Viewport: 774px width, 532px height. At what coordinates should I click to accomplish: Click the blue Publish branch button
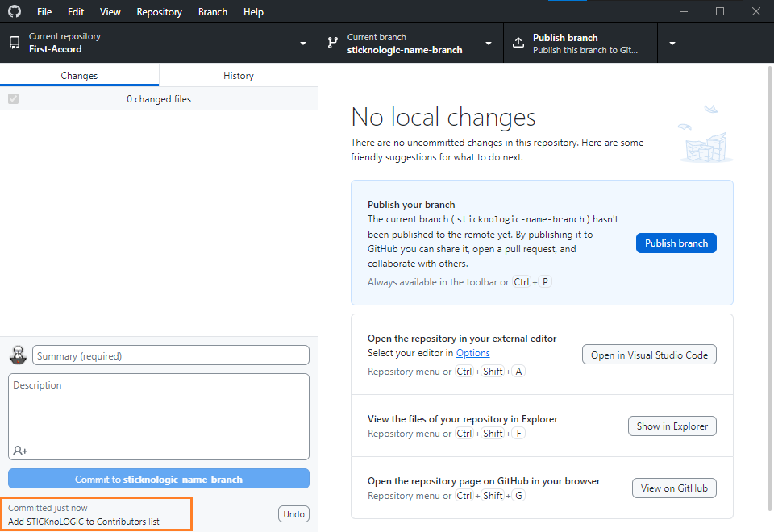(676, 243)
